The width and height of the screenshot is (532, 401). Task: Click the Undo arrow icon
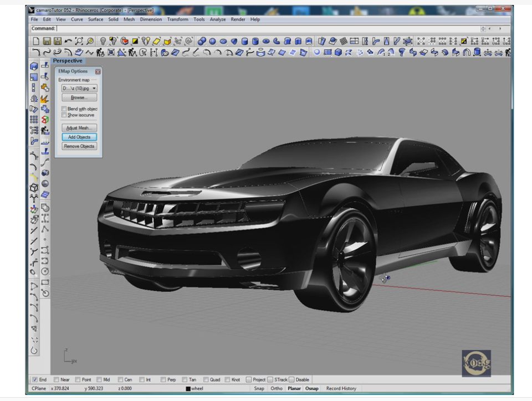click(68, 41)
